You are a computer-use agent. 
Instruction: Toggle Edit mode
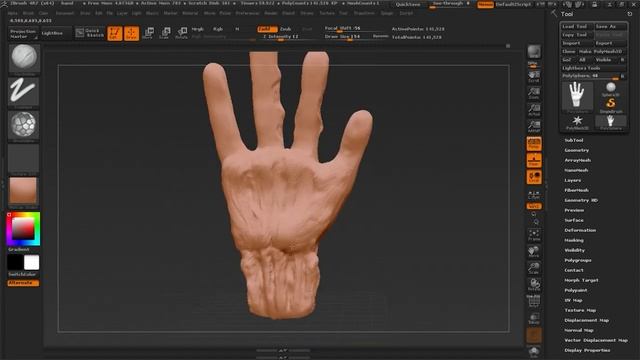pyautogui.click(x=115, y=33)
